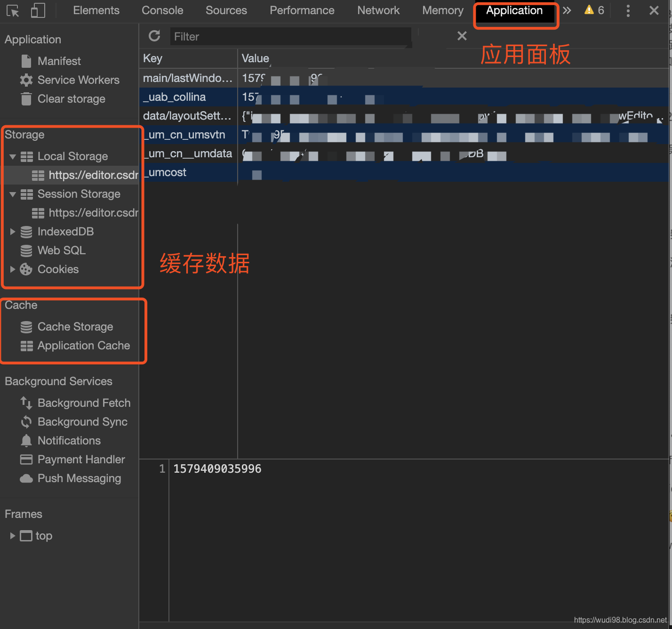
Task: Expand the Cookies tree node
Action: click(x=13, y=269)
